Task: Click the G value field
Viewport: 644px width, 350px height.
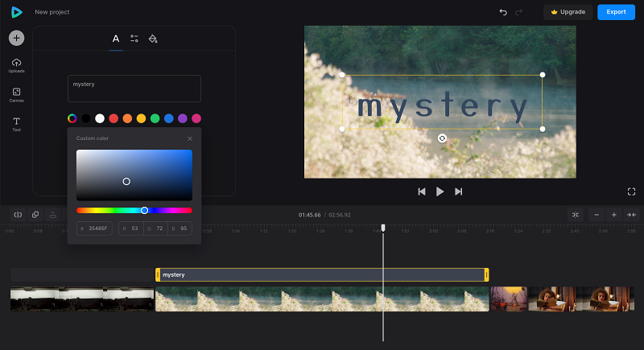Action: point(155,229)
